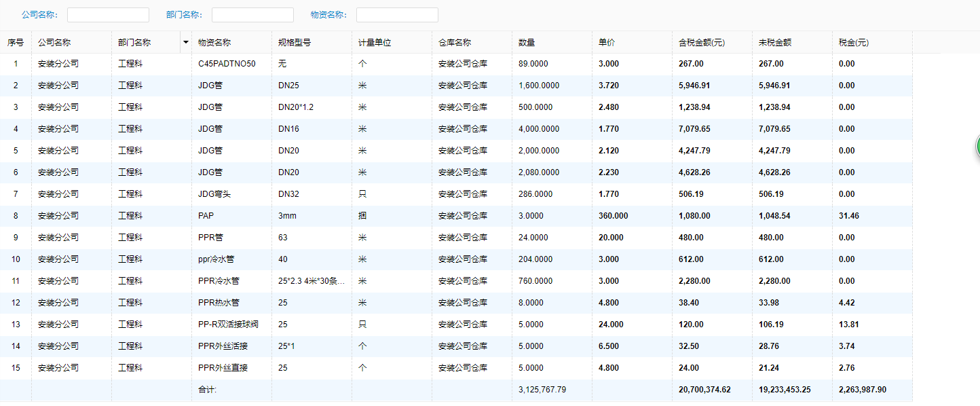This screenshot has width=980, height=406.
Task: Click the PPR管 material name cell
Action: click(x=231, y=238)
